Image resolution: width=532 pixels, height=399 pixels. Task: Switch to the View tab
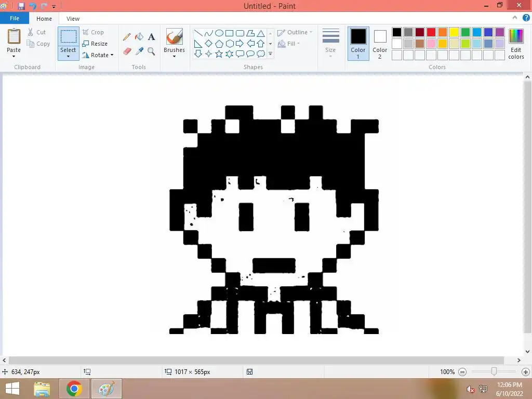[73, 19]
